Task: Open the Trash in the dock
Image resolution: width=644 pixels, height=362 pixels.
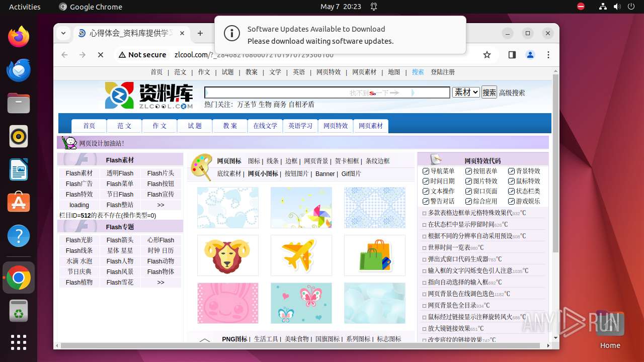Action: coord(19,311)
